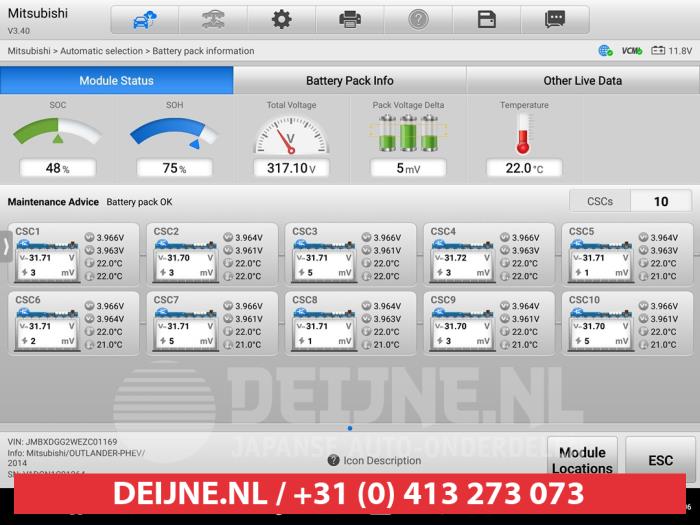Switch to Battery Pack Info tab
The height and width of the screenshot is (525, 700).
tap(350, 80)
